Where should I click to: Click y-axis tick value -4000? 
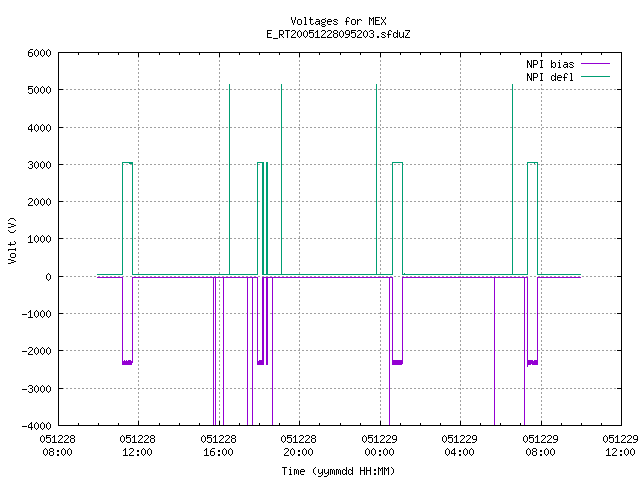coord(36,426)
